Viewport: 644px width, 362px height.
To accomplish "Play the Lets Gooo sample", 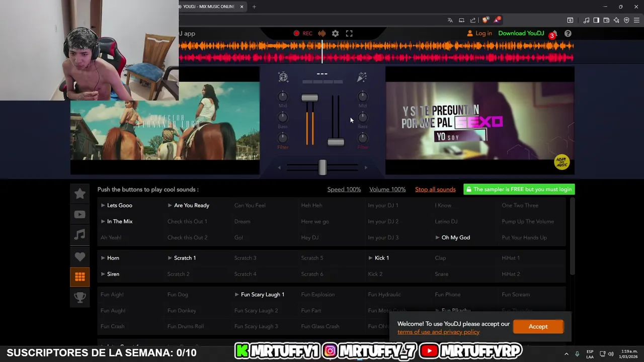I will pyautogui.click(x=117, y=205).
